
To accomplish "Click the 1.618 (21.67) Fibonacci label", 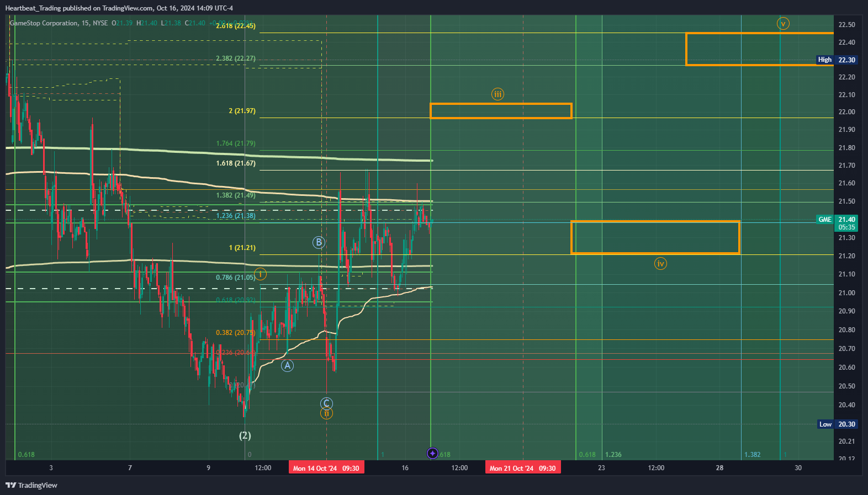I will 236,163.
